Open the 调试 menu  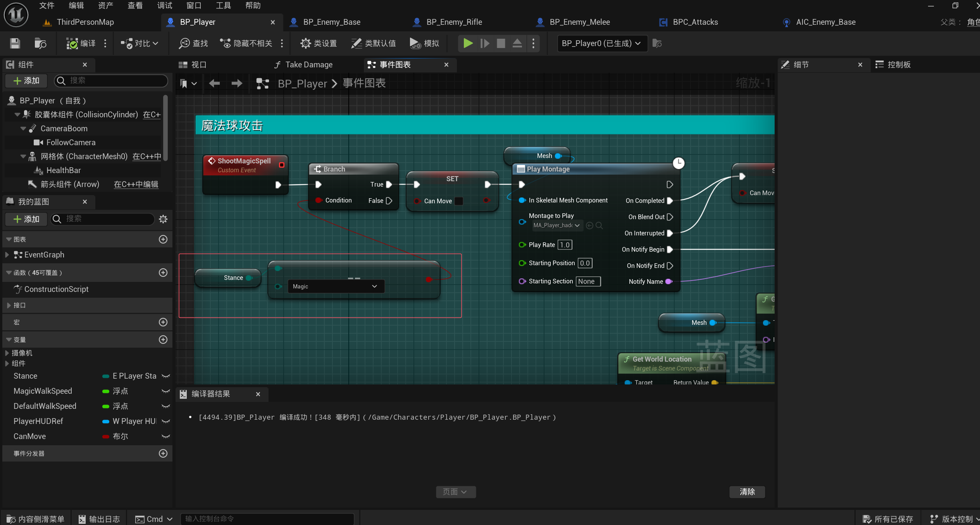[x=165, y=5]
